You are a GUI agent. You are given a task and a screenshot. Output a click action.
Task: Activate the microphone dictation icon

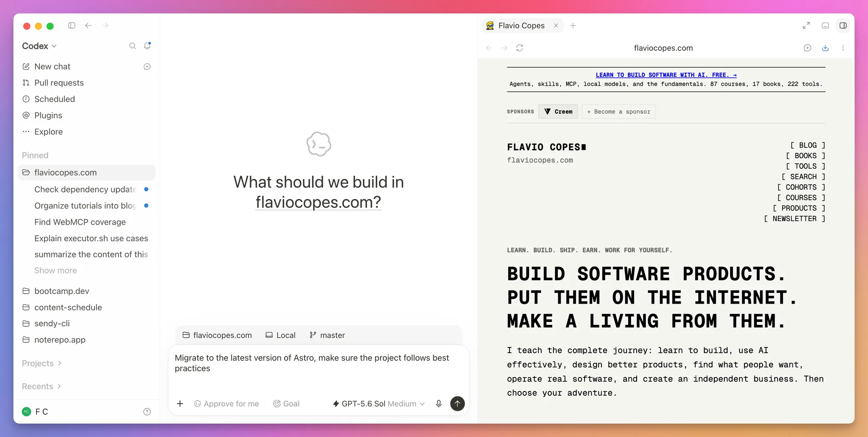(x=439, y=404)
